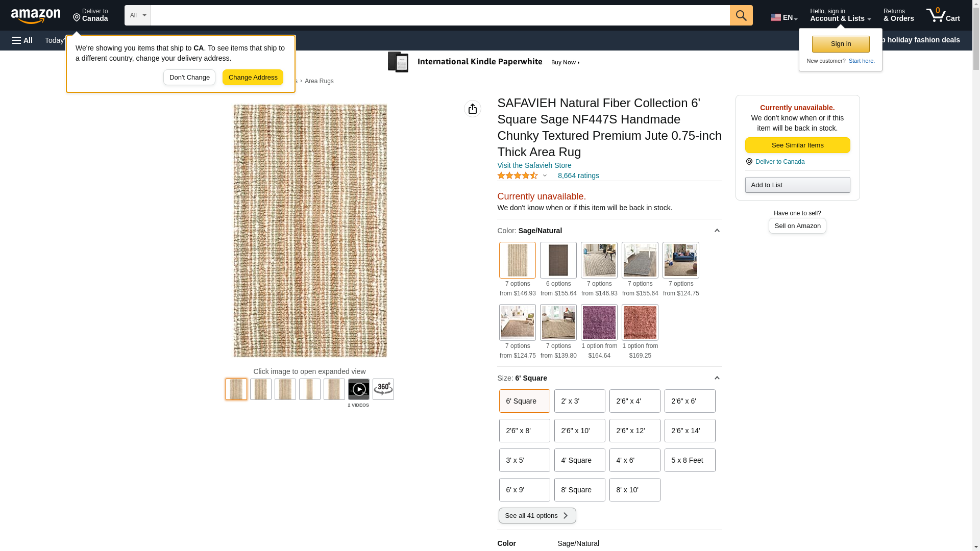Select the 4' Square size option
This screenshot has height=551, width=980.
click(579, 460)
